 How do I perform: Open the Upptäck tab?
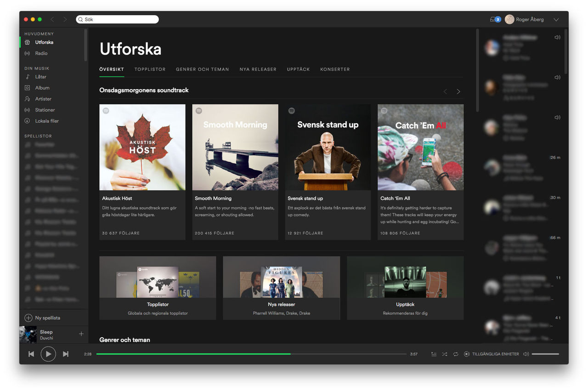pyautogui.click(x=298, y=69)
